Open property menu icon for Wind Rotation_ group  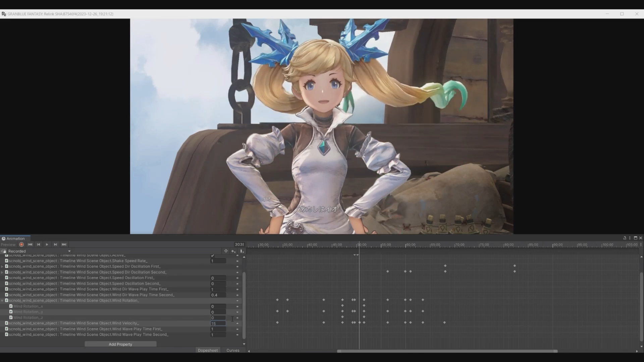[x=237, y=301]
